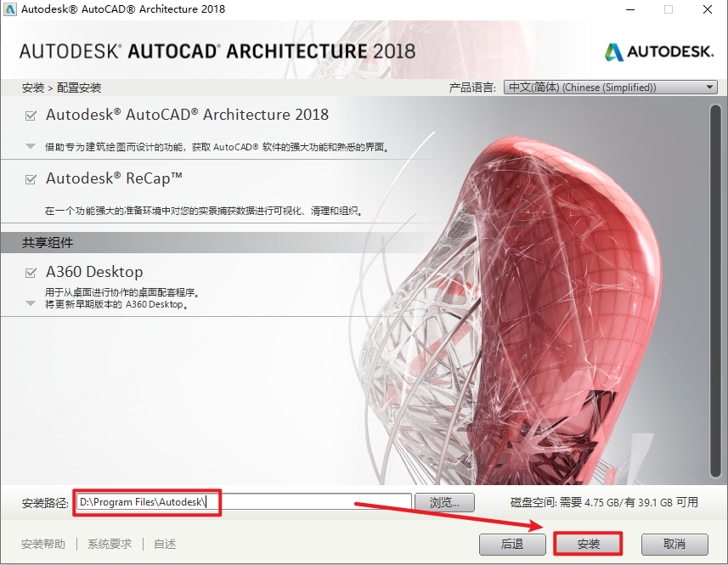Toggle the A360 Desktop checkbox
The width and height of the screenshot is (728, 565).
(31, 273)
